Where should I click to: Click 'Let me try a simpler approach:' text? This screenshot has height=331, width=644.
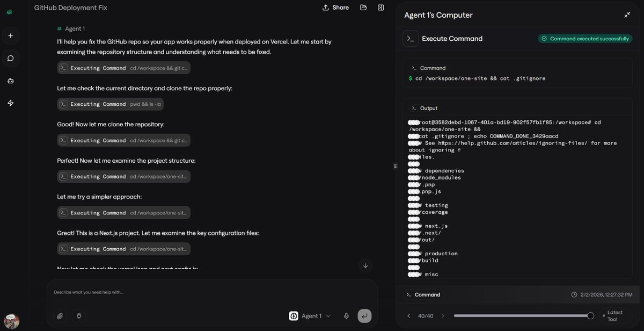[x=99, y=197]
